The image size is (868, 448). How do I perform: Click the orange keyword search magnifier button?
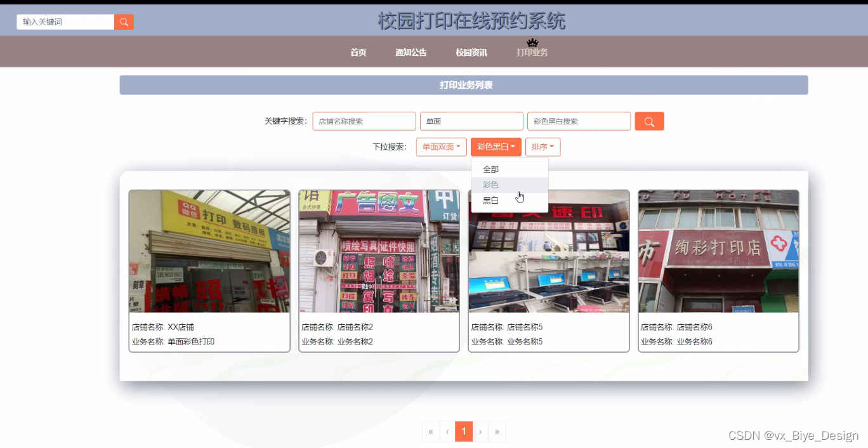[649, 121]
